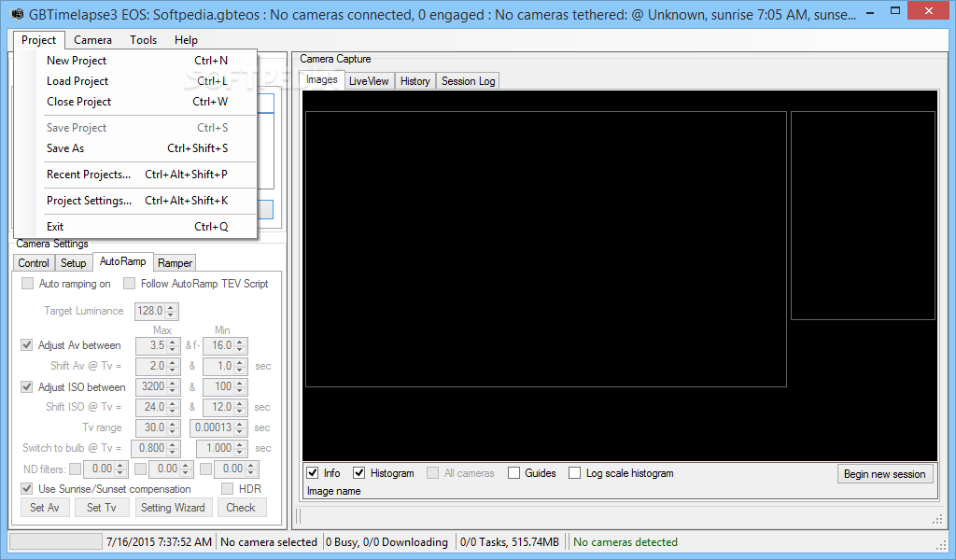The image size is (956, 560).
Task: Click the 7/16/2015 7:37:52 AM status text
Action: coord(159,542)
